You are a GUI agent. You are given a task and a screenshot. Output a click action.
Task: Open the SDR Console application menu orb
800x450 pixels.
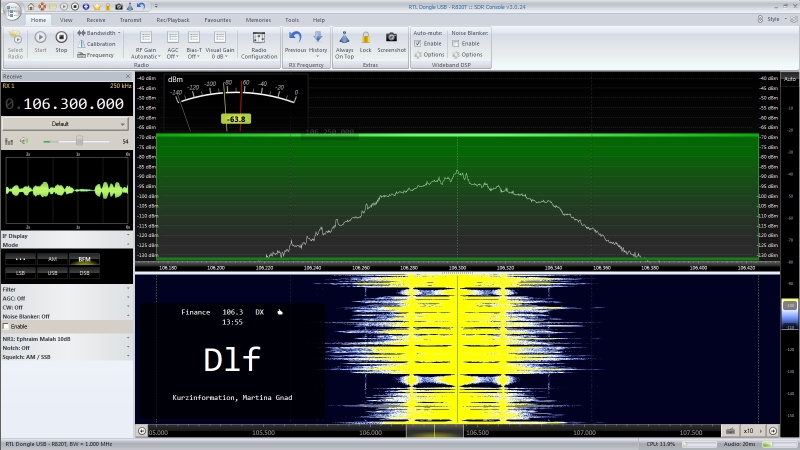[12, 11]
